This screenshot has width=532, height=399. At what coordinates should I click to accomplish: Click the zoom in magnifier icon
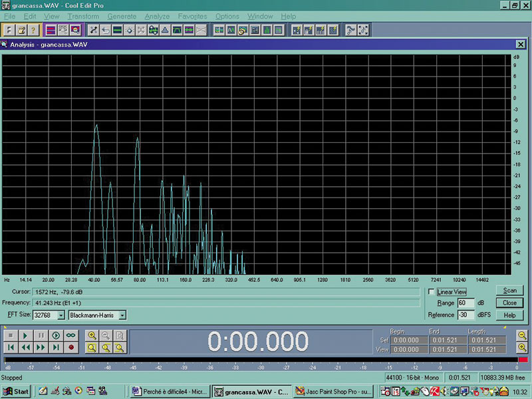[92, 336]
